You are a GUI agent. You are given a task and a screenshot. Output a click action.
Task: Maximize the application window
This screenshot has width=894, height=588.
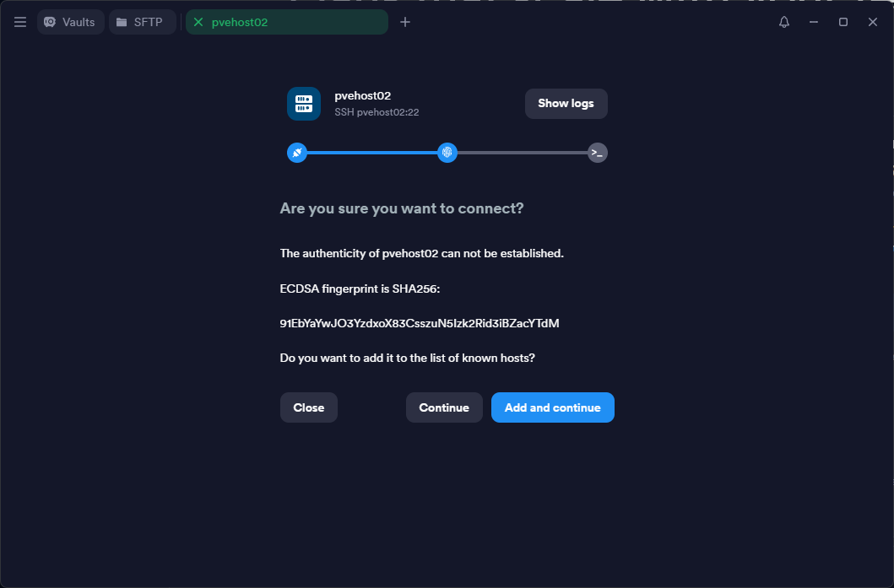[843, 22]
